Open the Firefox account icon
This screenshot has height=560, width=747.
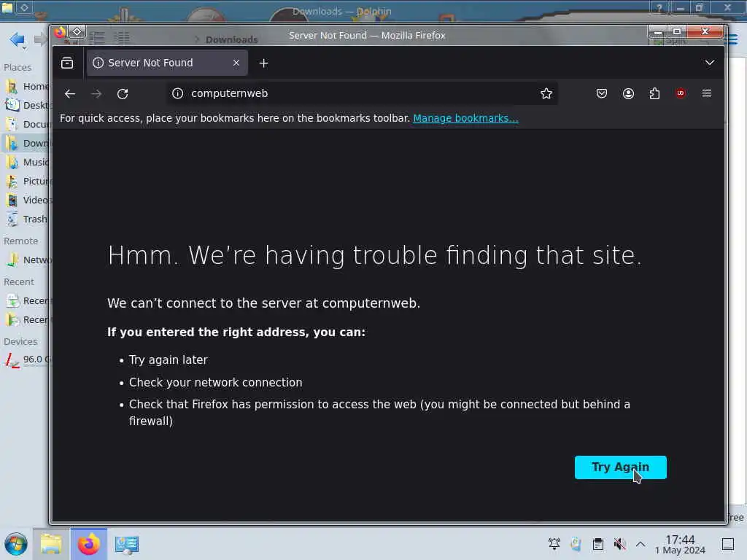(x=628, y=93)
